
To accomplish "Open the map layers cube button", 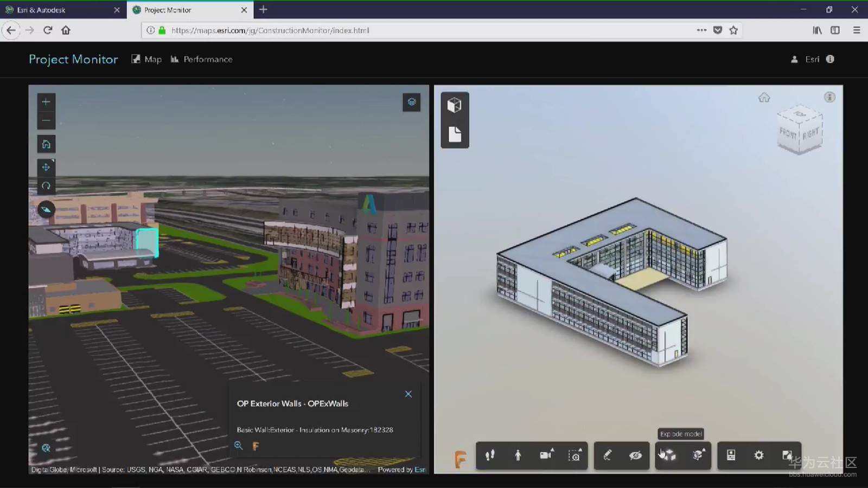I will tap(412, 102).
